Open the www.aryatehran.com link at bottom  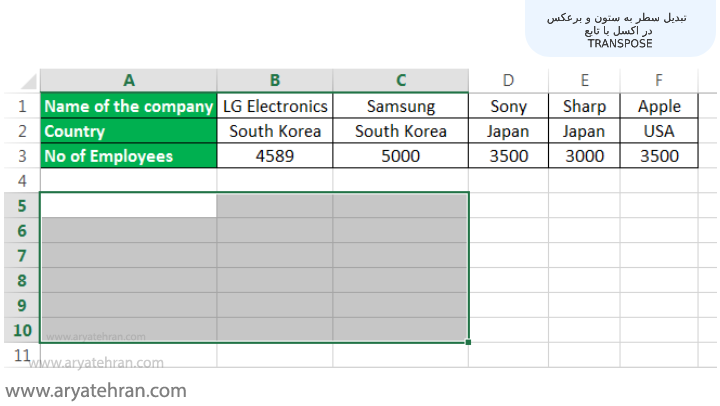click(x=96, y=390)
